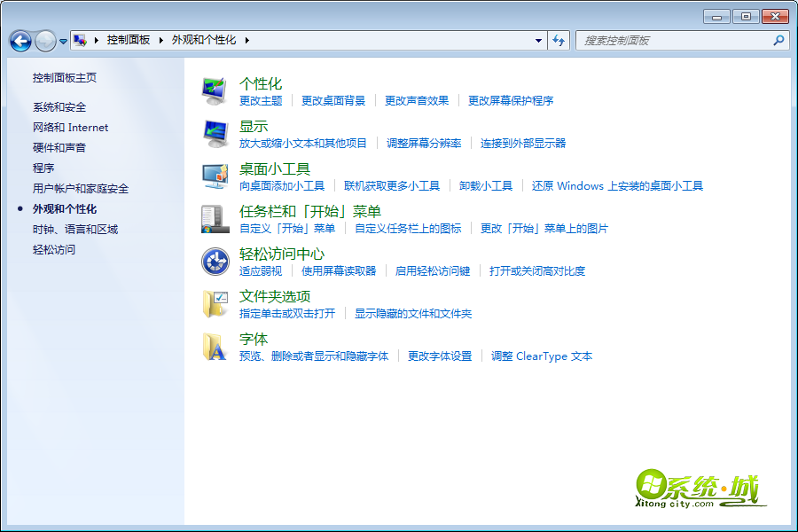This screenshot has width=798, height=532.
Task: Open the recent pages dropdown arrow
Action: (63, 42)
